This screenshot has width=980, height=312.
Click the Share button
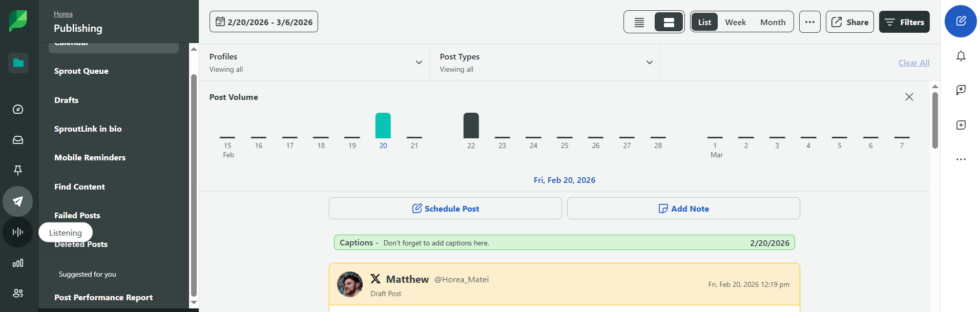click(850, 22)
